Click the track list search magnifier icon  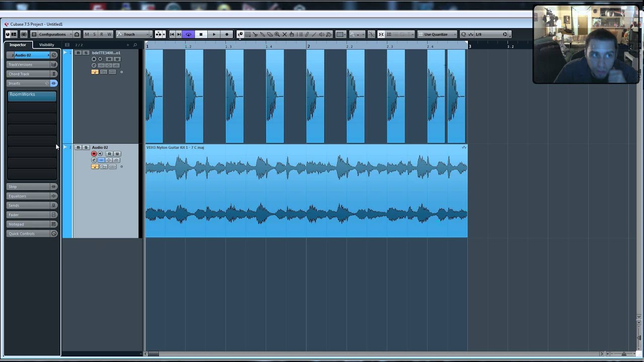(x=135, y=45)
